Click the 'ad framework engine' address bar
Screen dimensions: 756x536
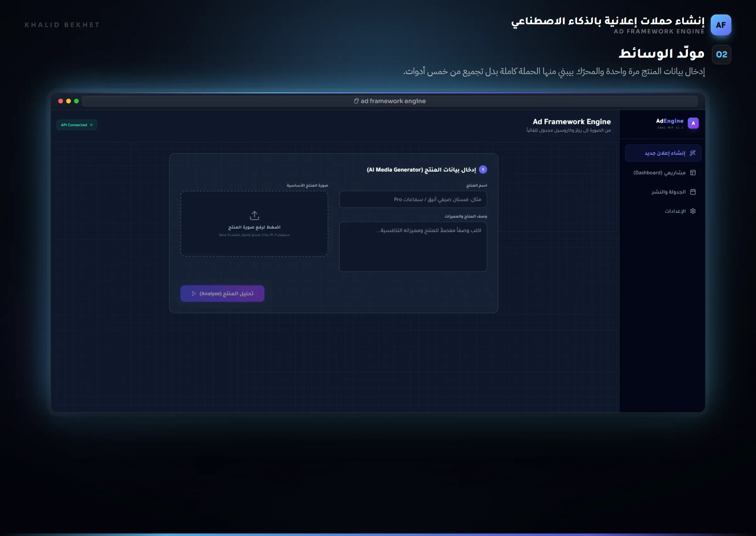point(389,101)
